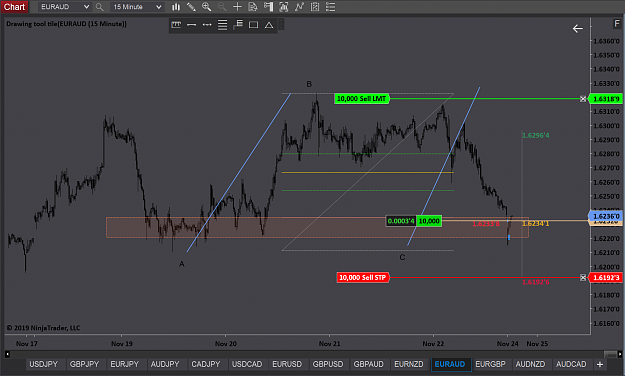The height and width of the screenshot is (376, 625).
Task: Select the crosshair cursor tool
Action: pos(237,7)
